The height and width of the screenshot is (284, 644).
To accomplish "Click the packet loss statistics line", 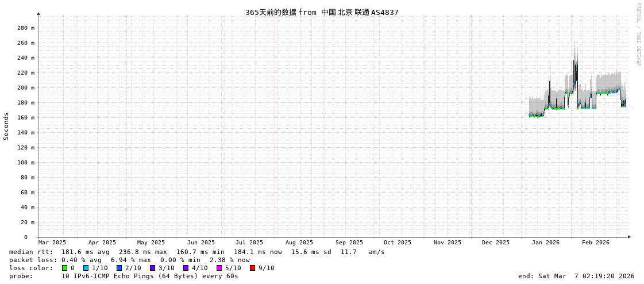I will click(129, 260).
